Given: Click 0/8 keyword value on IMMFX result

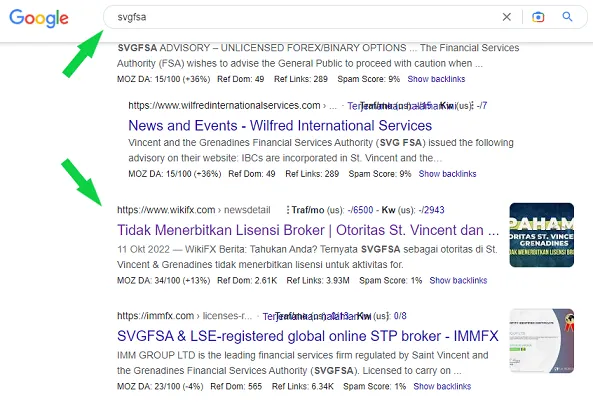Looking at the screenshot, I should pos(400,316).
